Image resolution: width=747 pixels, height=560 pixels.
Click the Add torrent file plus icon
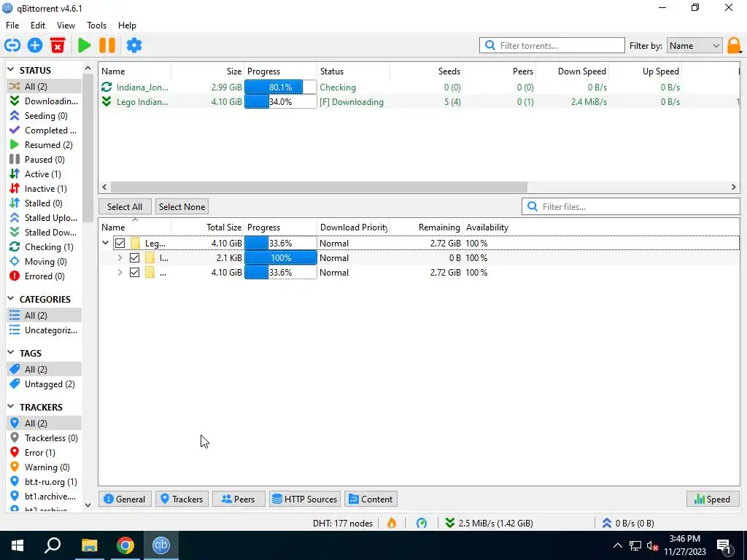coord(35,46)
